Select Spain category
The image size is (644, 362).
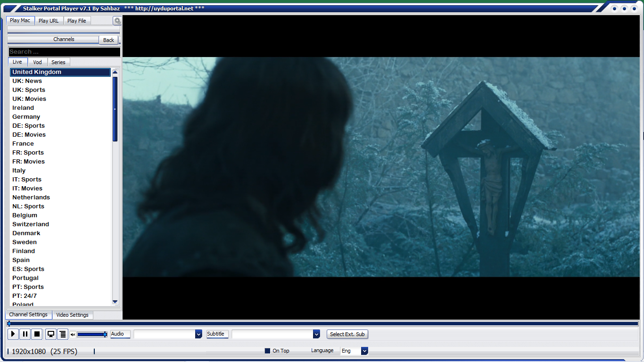[x=60, y=260]
